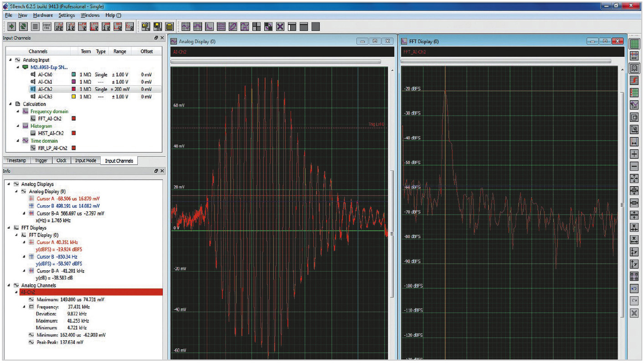
Task: Switch to the Clock tab
Action: [x=61, y=161]
